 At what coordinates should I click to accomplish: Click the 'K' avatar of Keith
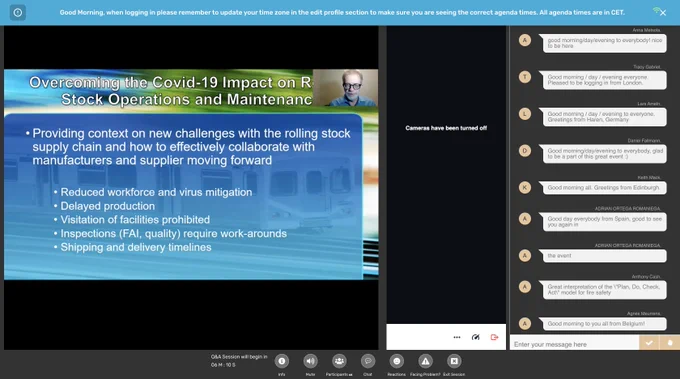525,187
